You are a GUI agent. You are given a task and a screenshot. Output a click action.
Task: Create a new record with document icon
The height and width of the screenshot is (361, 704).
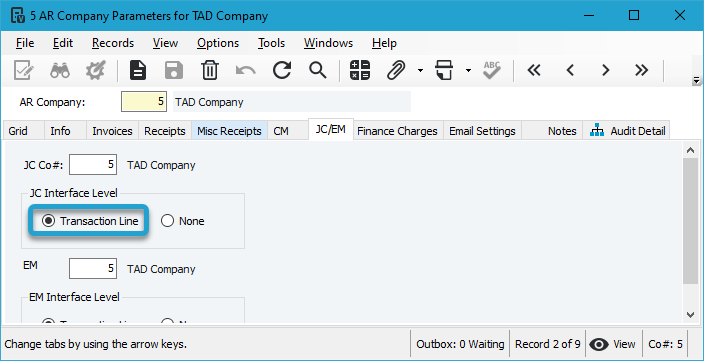coord(138,70)
